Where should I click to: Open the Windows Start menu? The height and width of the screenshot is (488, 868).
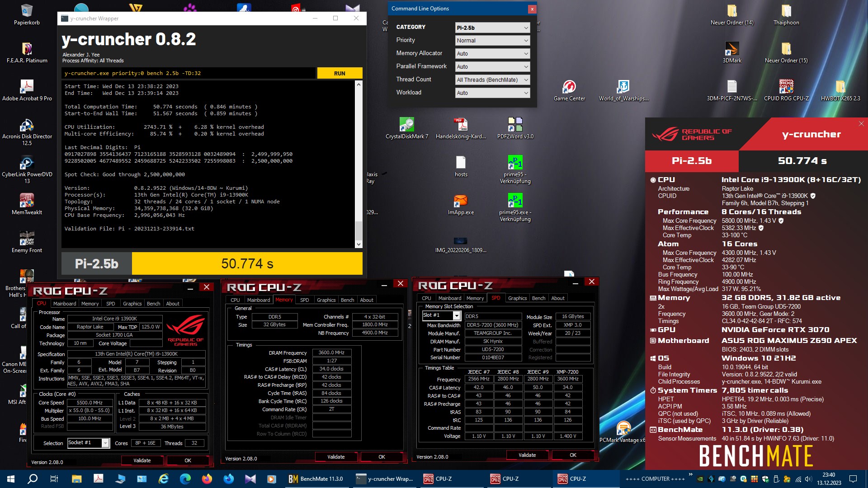[11, 479]
